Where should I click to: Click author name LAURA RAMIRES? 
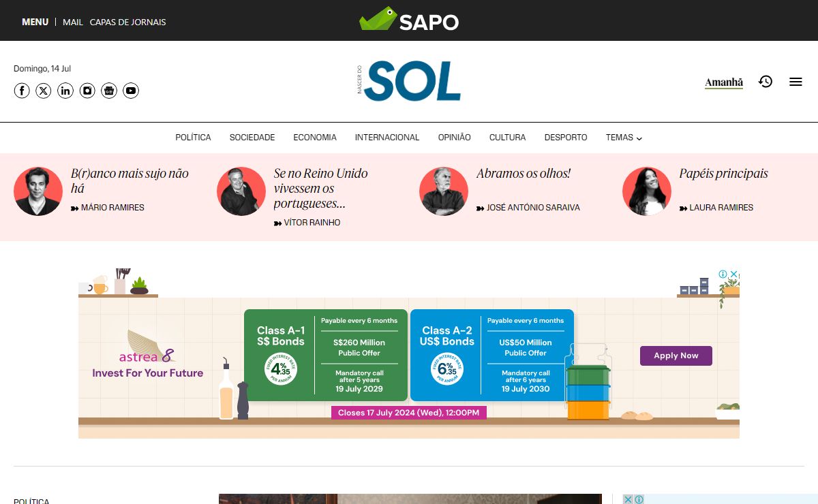721,208
